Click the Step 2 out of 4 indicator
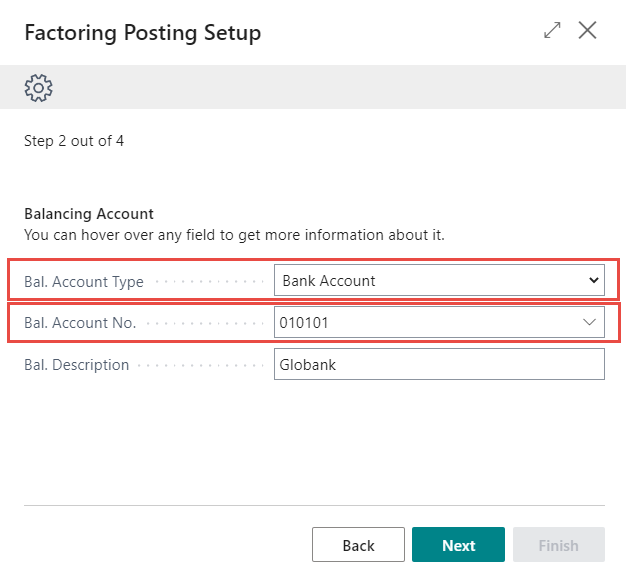 click(74, 141)
